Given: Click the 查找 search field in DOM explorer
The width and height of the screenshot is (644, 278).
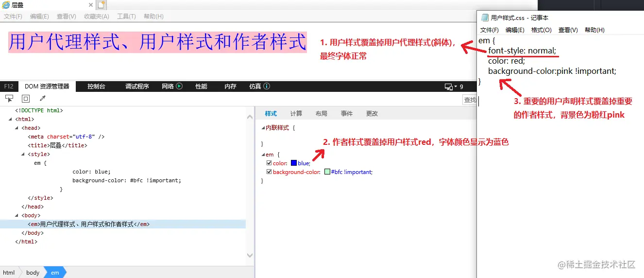Looking at the screenshot, I should [469, 100].
